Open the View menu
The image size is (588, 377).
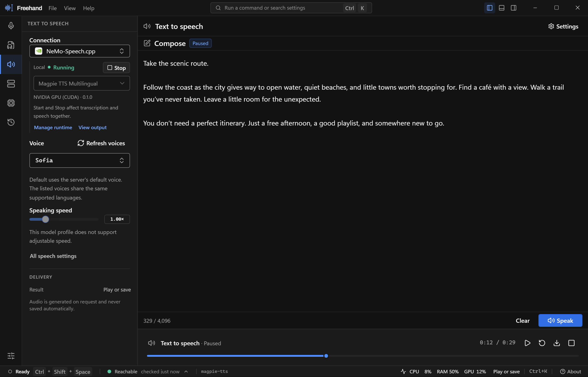70,8
